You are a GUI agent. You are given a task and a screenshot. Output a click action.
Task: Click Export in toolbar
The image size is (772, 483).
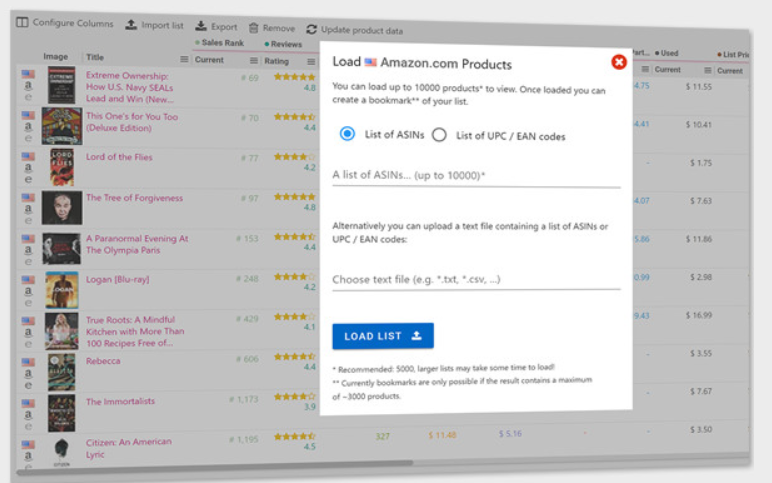[x=216, y=27]
